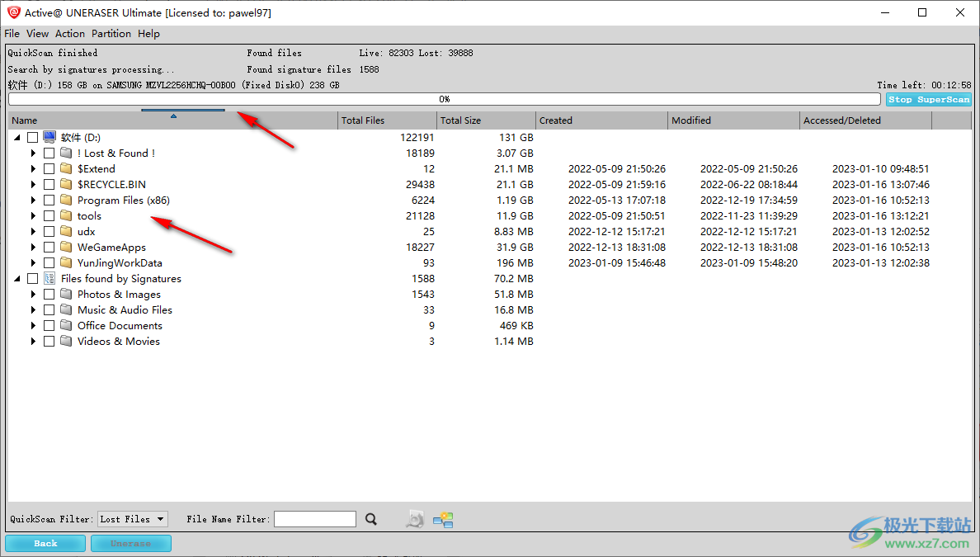
Task: Open the Partition menu
Action: [x=111, y=34]
